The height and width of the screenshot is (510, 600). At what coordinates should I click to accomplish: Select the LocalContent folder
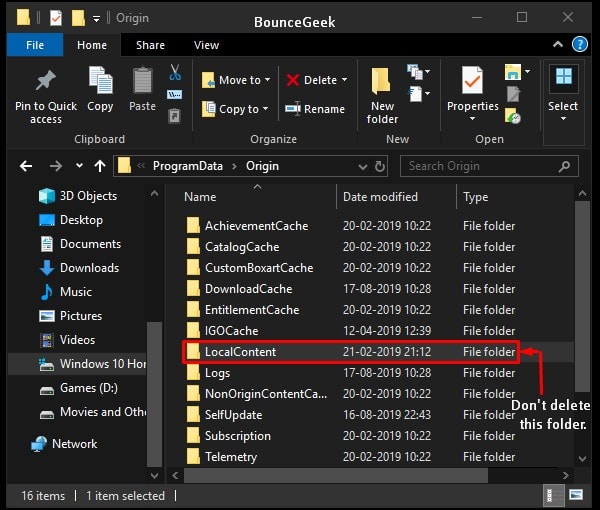(x=240, y=352)
